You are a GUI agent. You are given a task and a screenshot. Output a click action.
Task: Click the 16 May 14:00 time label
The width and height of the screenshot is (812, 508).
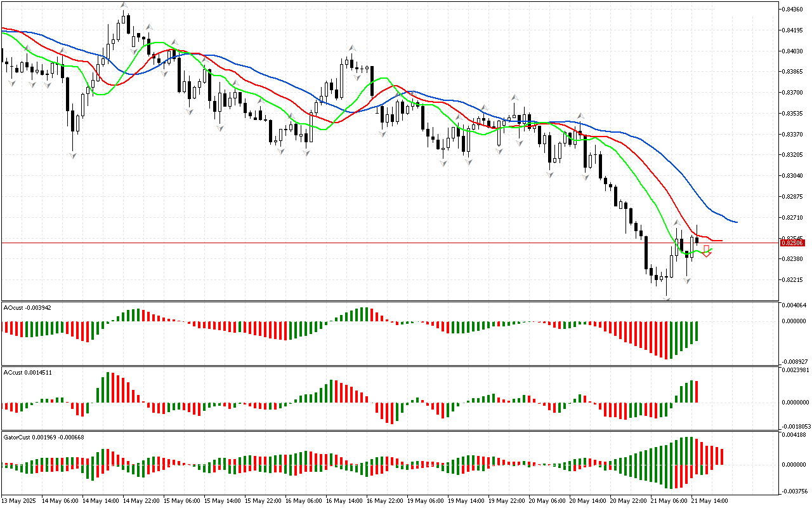click(x=344, y=500)
